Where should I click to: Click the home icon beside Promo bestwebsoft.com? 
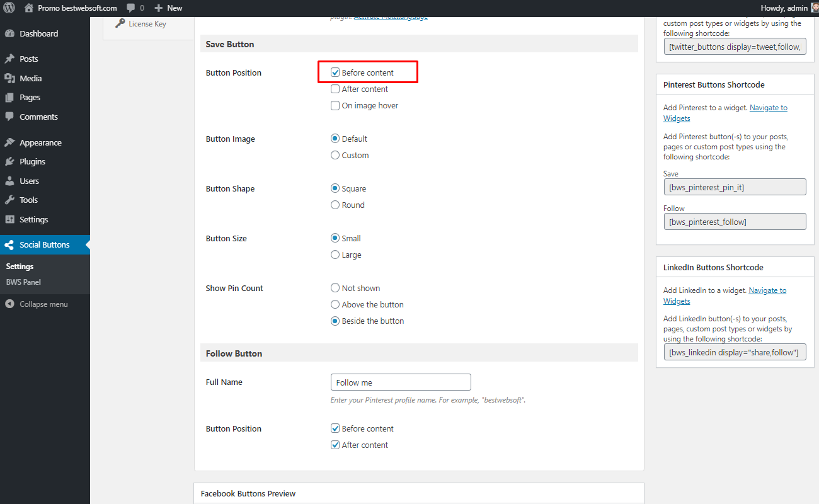click(x=28, y=8)
